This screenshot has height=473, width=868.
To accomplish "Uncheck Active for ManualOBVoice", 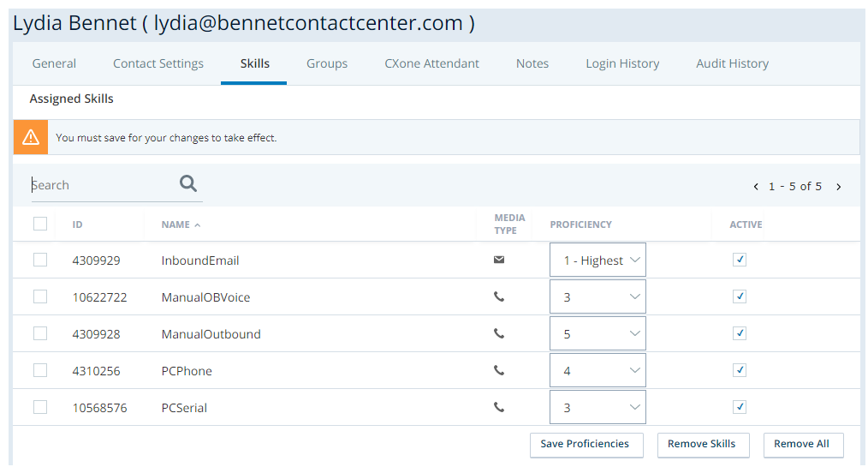I will [x=740, y=296].
